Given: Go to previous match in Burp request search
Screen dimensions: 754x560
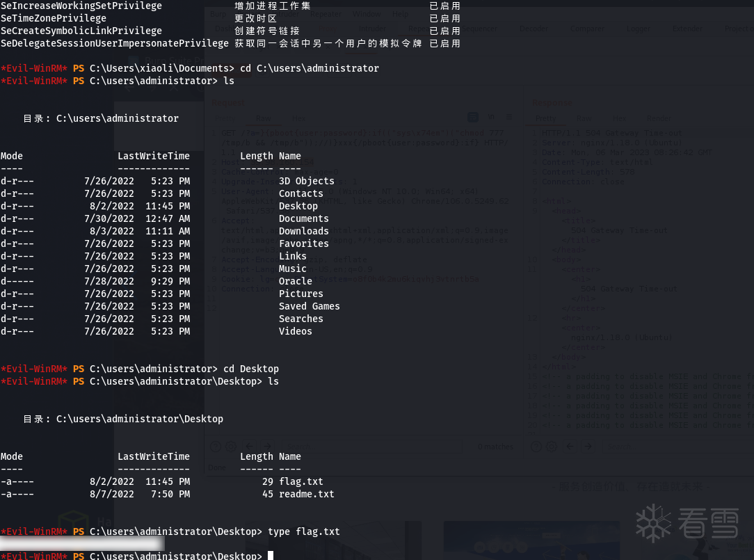Looking at the screenshot, I should coord(250,447).
